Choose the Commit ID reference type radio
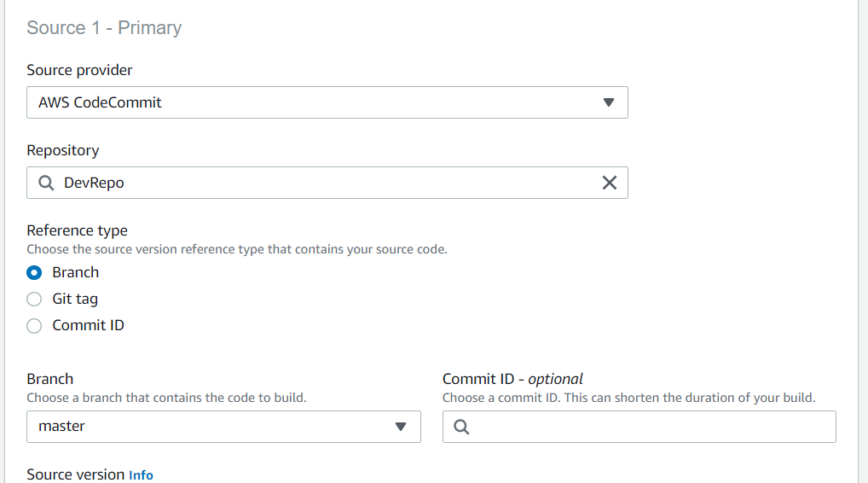The height and width of the screenshot is (483, 868). (34, 326)
